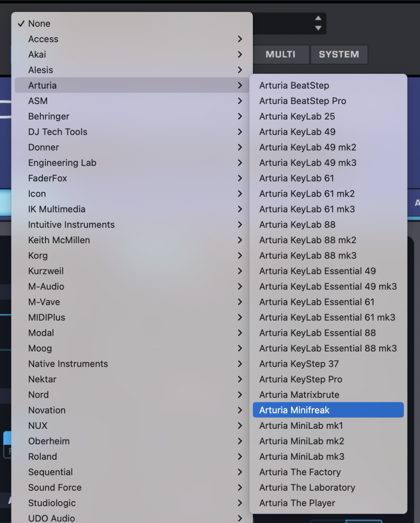Expand the ASM submenu
The width and height of the screenshot is (420, 523).
pos(132,101)
